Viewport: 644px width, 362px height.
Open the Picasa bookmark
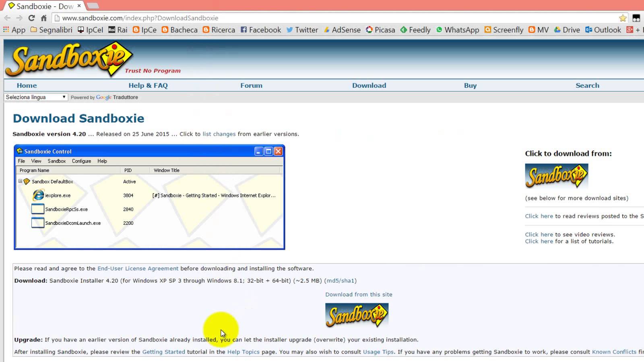380,30
